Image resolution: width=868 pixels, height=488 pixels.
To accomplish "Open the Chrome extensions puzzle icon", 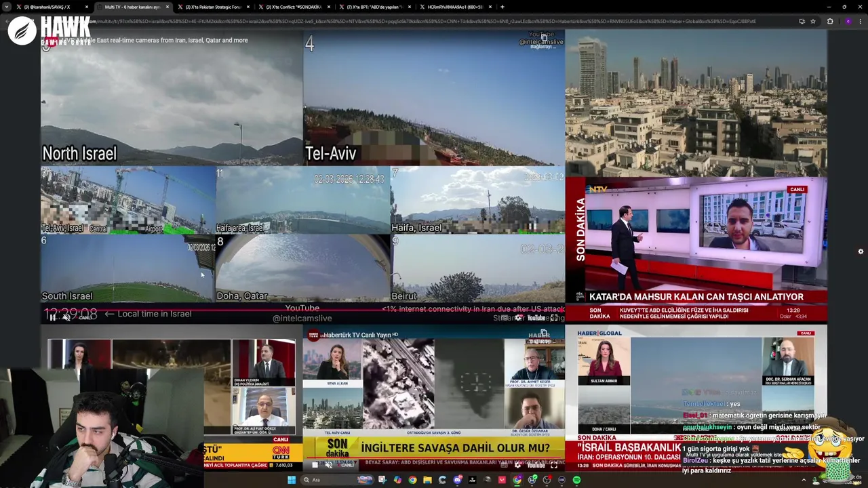I will 830,21.
